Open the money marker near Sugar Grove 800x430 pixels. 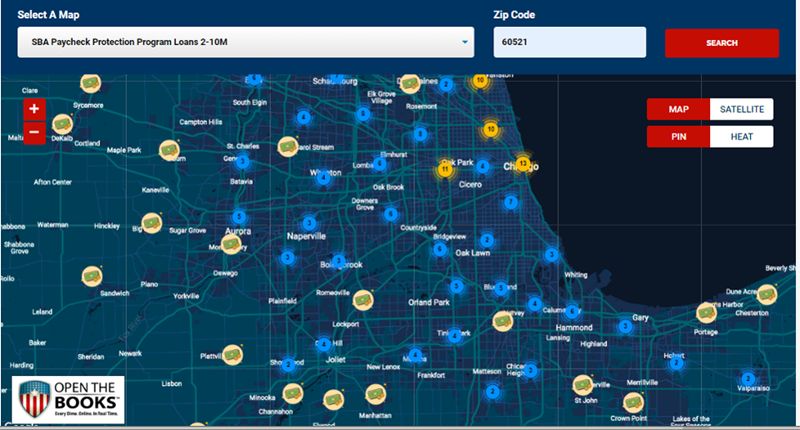pyautogui.click(x=152, y=223)
